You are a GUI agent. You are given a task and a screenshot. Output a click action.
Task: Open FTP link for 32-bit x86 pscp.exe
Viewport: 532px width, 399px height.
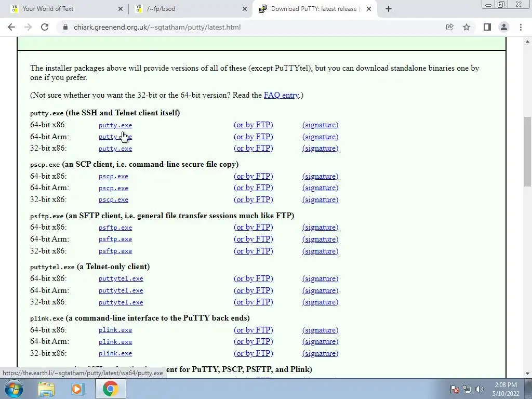coord(254,199)
